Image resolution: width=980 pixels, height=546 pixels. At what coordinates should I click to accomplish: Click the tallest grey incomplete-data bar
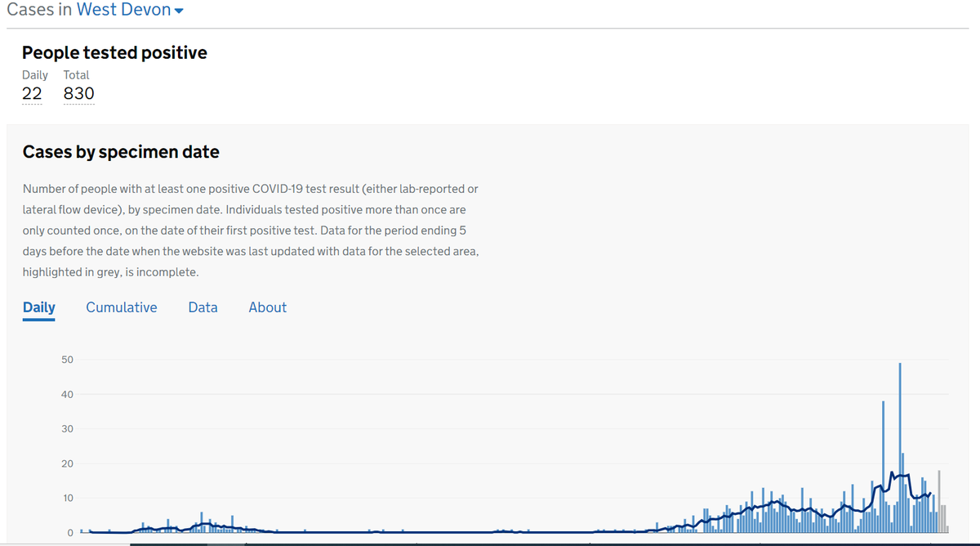(939, 502)
